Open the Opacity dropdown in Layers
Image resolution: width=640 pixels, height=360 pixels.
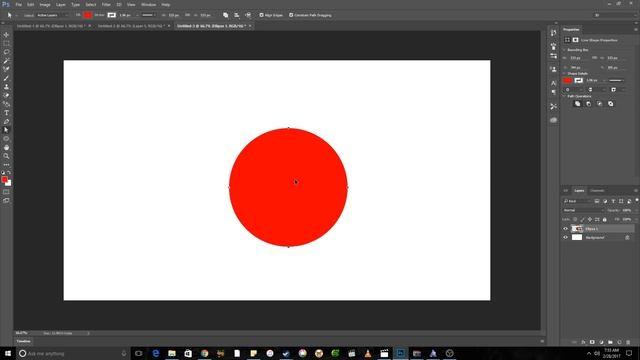[x=636, y=210]
